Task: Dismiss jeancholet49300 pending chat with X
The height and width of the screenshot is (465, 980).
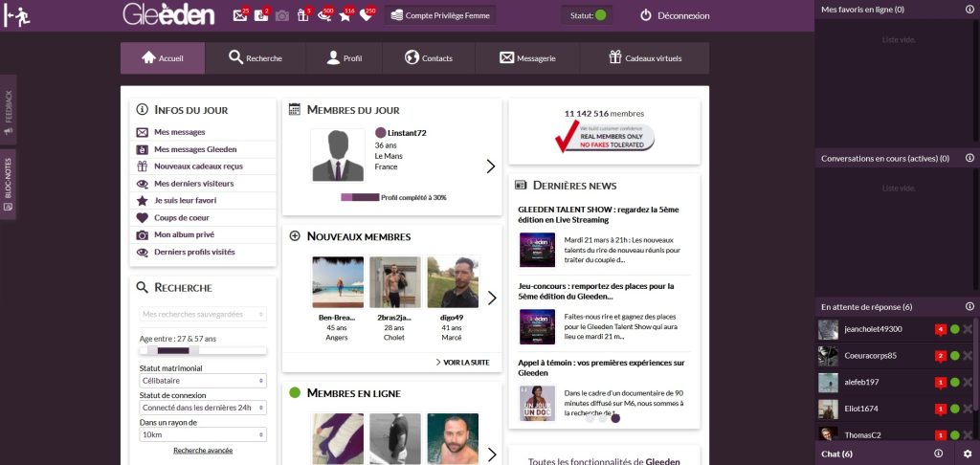Action: (968, 330)
